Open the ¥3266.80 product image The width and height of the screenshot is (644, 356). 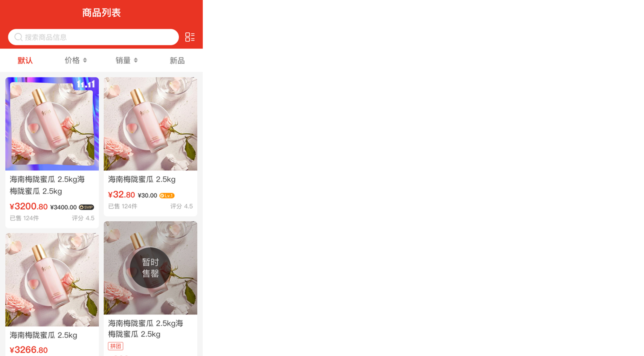(52, 280)
